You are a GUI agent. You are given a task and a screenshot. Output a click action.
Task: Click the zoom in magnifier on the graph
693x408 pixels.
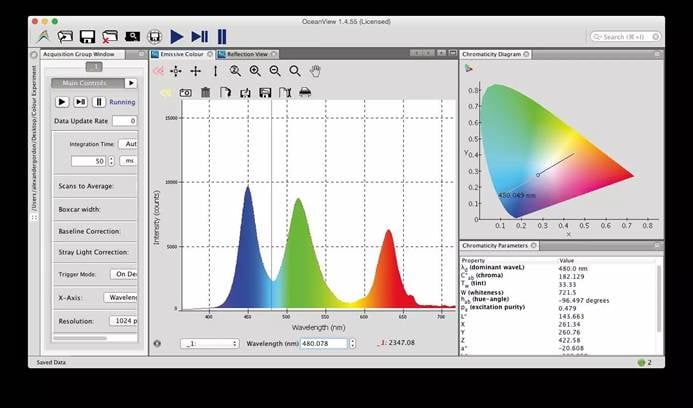click(255, 71)
